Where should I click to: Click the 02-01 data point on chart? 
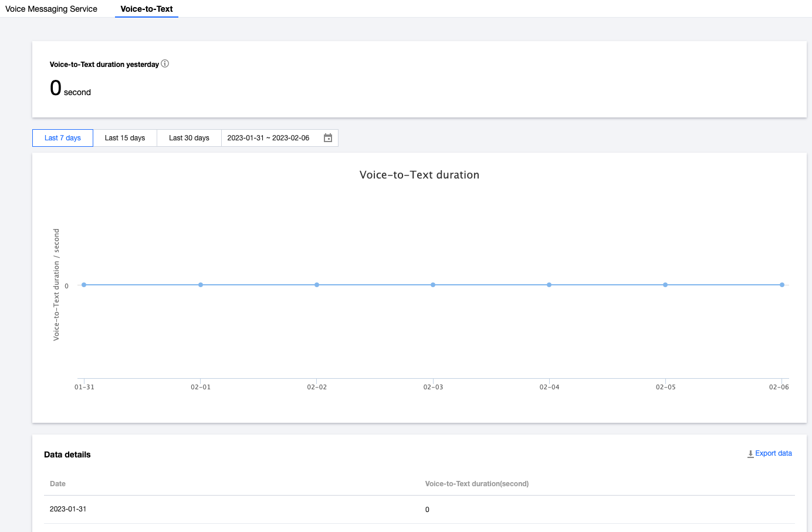201,285
